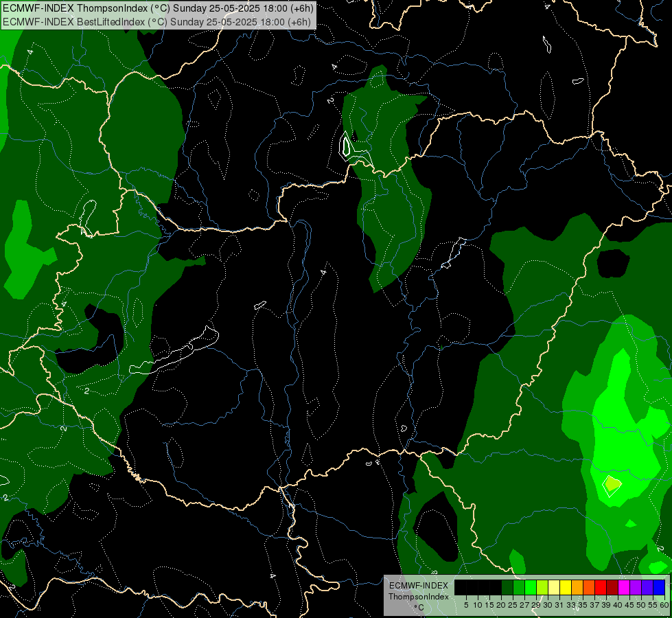Click the legend tick label 50

click(x=641, y=605)
